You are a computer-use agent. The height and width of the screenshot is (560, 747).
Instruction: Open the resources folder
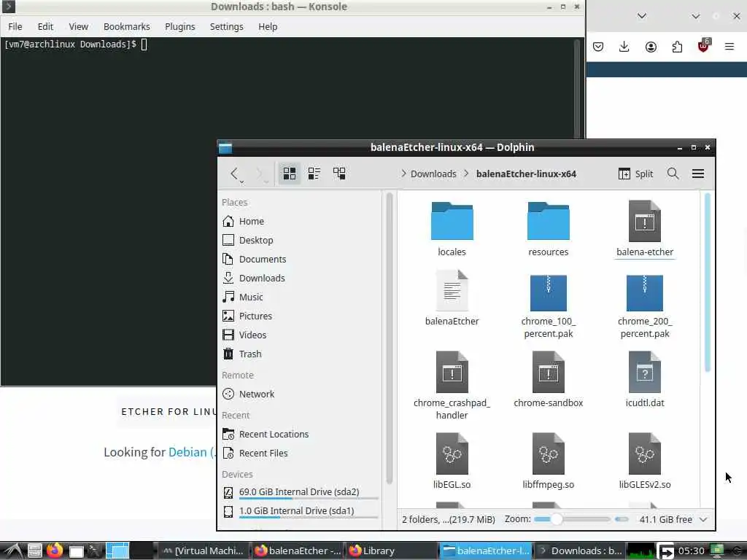click(549, 229)
